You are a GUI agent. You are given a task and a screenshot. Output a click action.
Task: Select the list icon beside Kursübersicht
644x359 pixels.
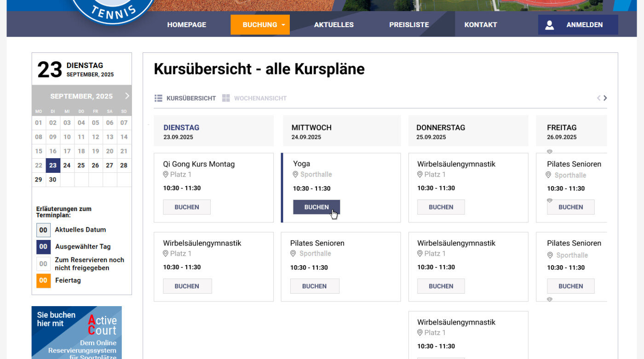pos(158,98)
